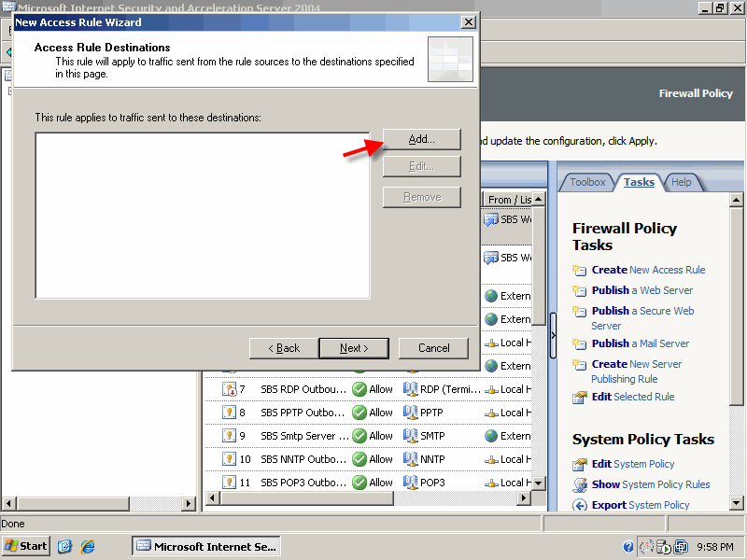The height and width of the screenshot is (560, 747).
Task: Click the From / Lis column header
Action: (x=508, y=200)
